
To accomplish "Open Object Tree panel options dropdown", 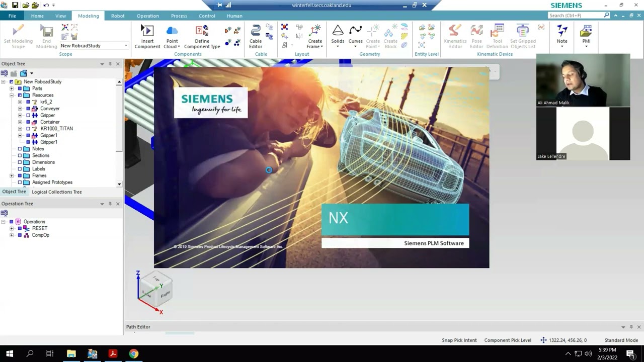I will (x=102, y=64).
